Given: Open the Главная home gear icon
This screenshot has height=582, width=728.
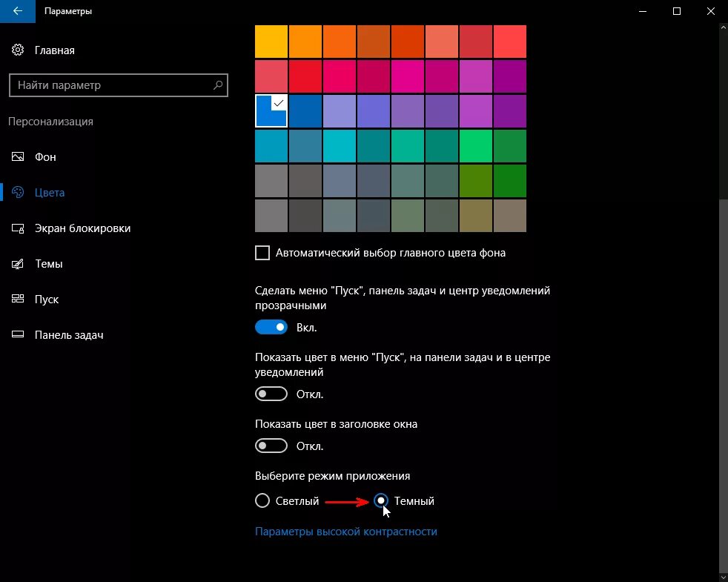Looking at the screenshot, I should point(18,50).
